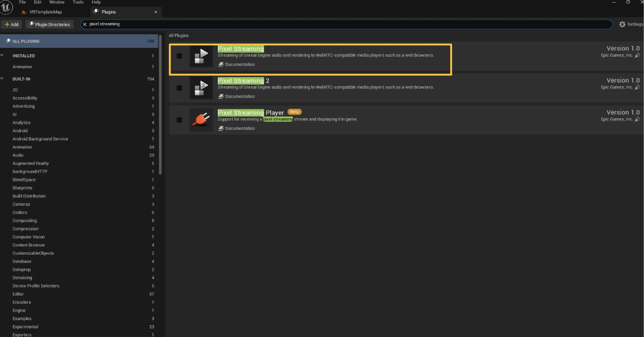This screenshot has height=337, width=644.
Task: Select the Encoders category
Action: (79, 302)
